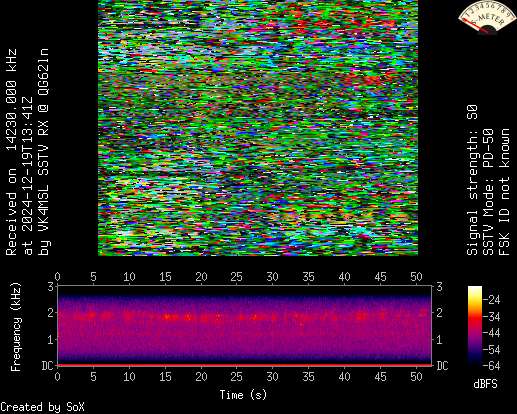This screenshot has width=517, height=414.
Task: Click the 10 second tick on top axis
Action: pos(129,276)
